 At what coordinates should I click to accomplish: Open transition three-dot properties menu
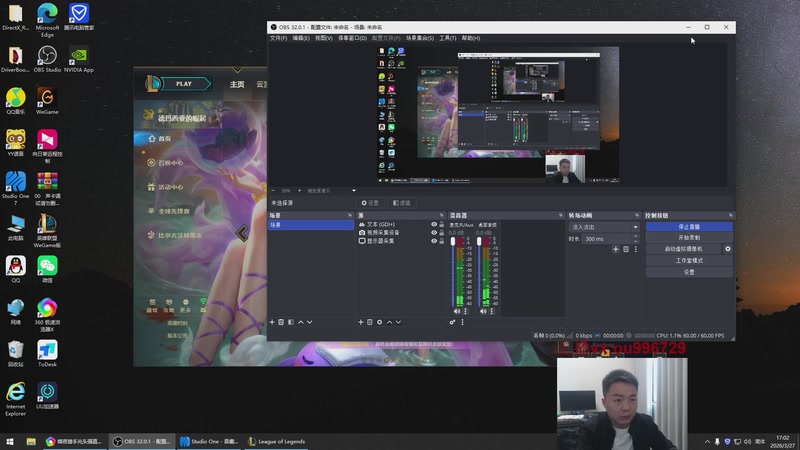click(x=636, y=249)
